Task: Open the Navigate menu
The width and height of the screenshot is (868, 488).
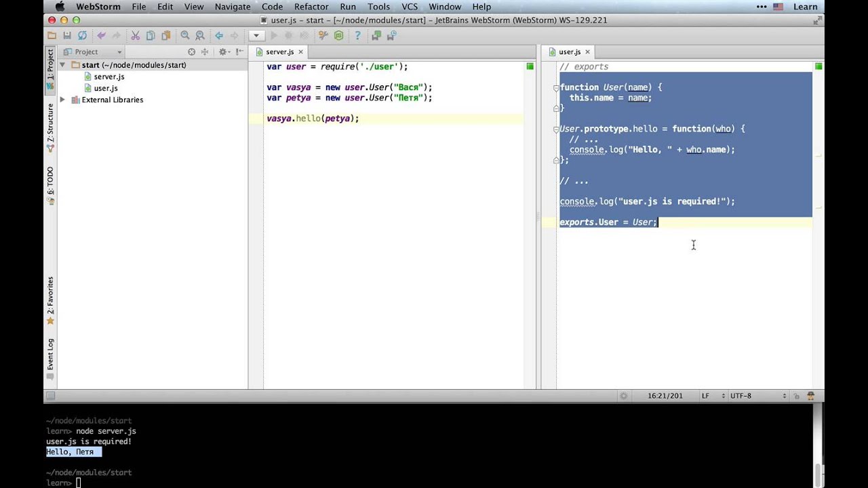Action: 233,7
